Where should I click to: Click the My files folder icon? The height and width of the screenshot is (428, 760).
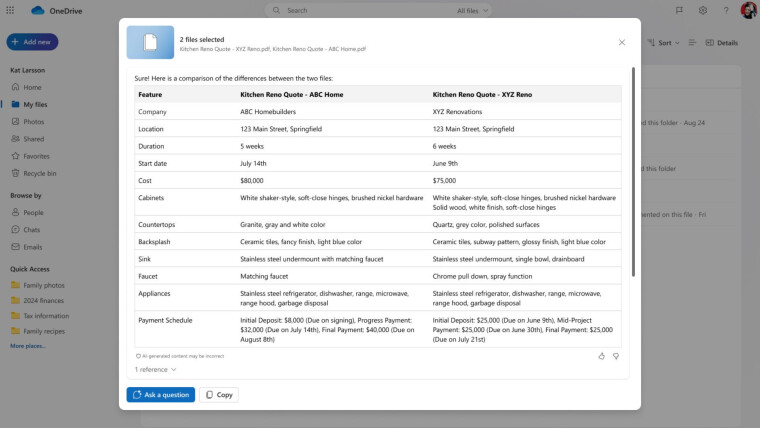click(x=16, y=104)
